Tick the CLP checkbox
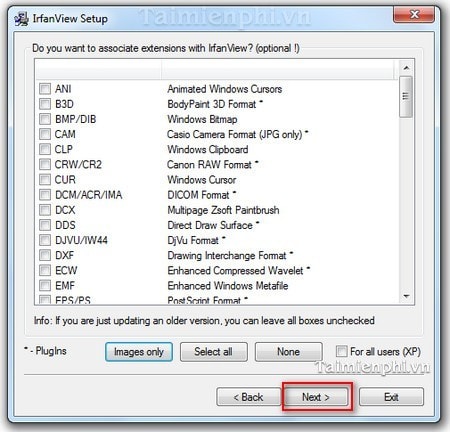 pyautogui.click(x=45, y=149)
